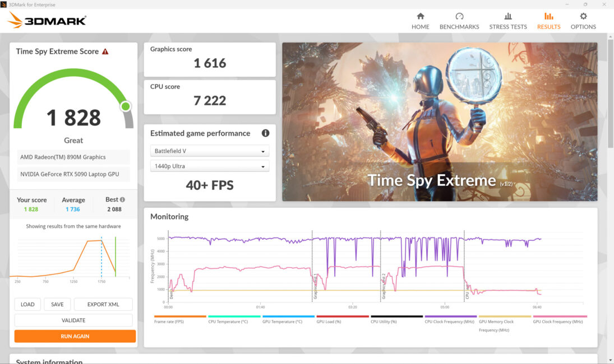
Task: Click the info icon beside Best score
Action: pyautogui.click(x=122, y=199)
